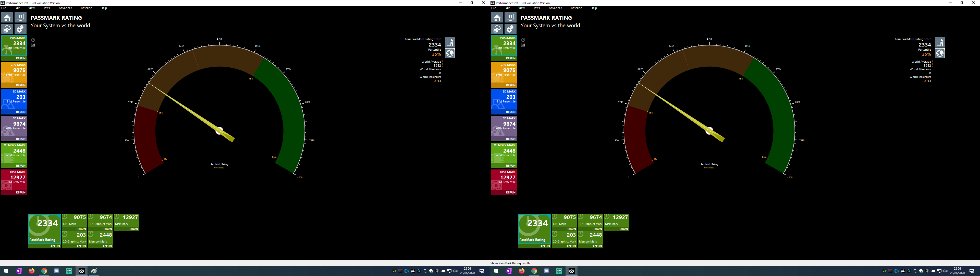Image resolution: width=980 pixels, height=276 pixels.
Task: Click 3D Graphics Mark bottom tile in left window
Action: pos(101,220)
